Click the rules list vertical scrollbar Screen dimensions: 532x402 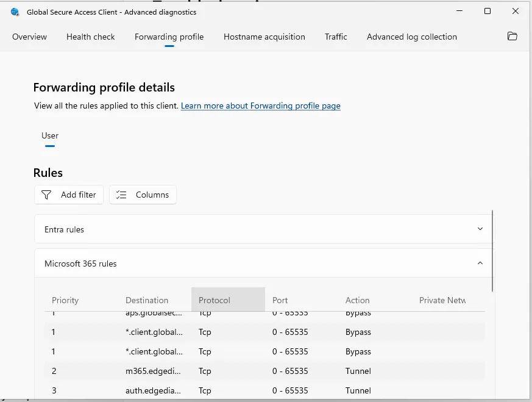click(492, 251)
